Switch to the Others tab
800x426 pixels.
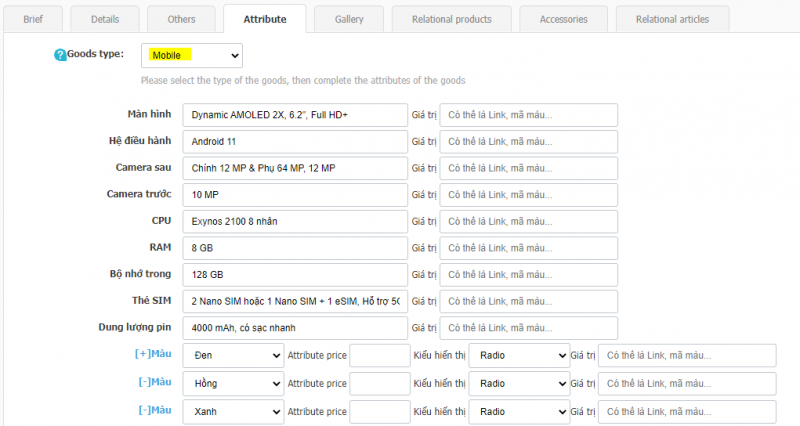click(x=181, y=19)
